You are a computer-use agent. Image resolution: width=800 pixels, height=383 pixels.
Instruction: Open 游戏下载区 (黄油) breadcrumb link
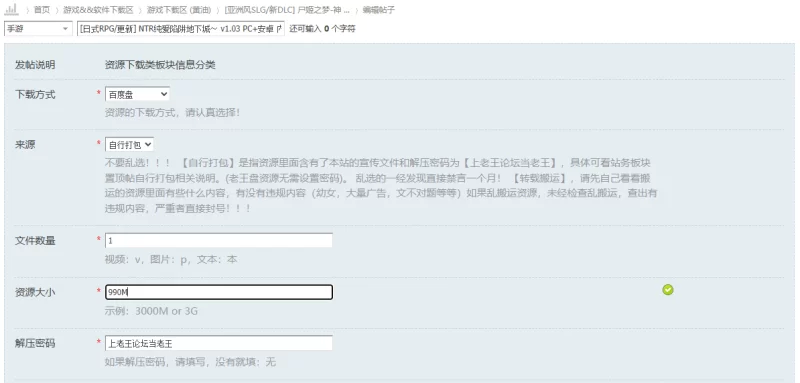tap(179, 10)
